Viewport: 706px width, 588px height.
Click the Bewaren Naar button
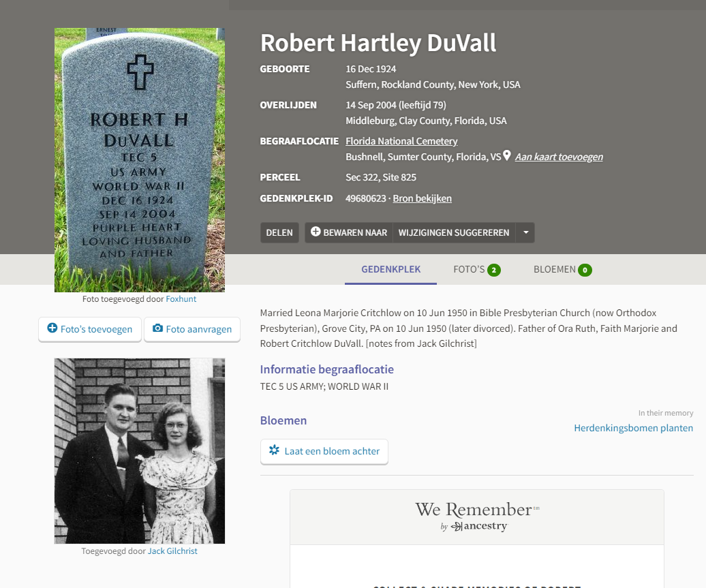point(348,233)
